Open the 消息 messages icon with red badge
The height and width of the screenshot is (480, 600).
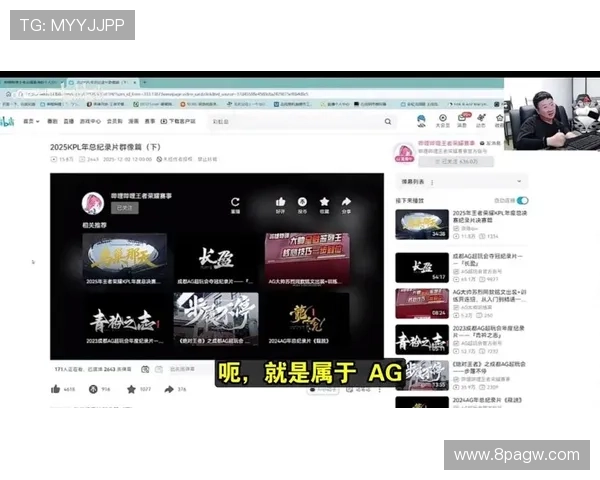[x=462, y=120]
